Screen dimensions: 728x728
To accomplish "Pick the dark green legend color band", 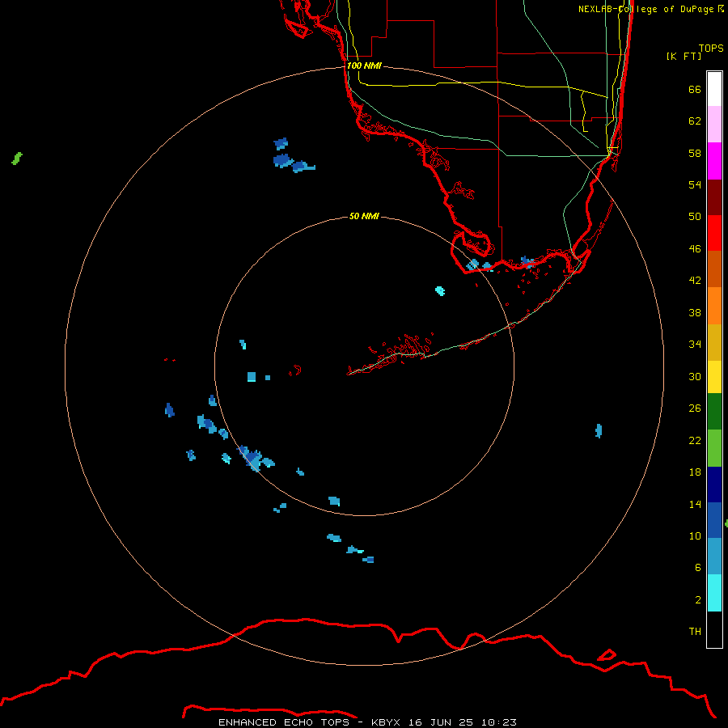I will tap(714, 412).
